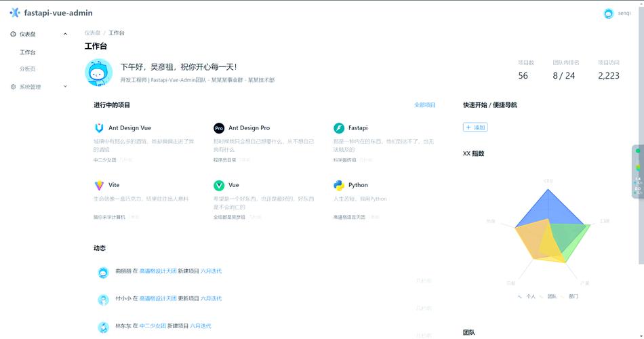Click the Ant Design Vue project logo
Image resolution: width=644 pixels, height=339 pixels.
[99, 128]
